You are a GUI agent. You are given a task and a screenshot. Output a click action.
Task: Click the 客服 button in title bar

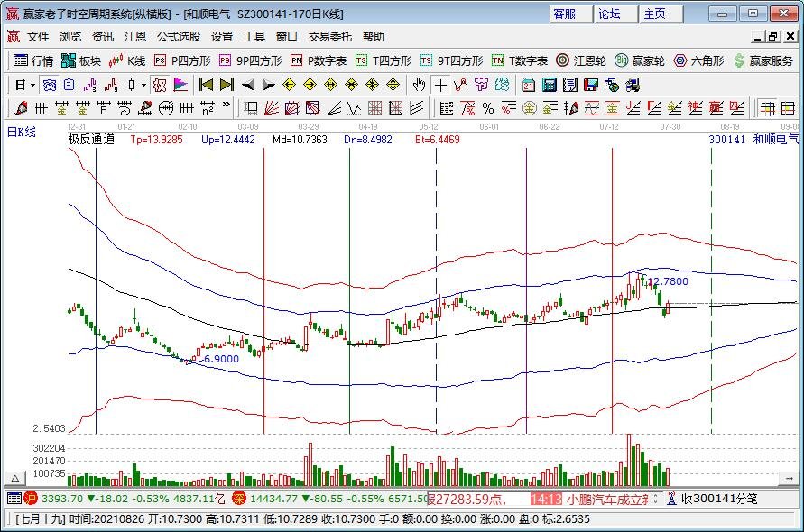(566, 14)
